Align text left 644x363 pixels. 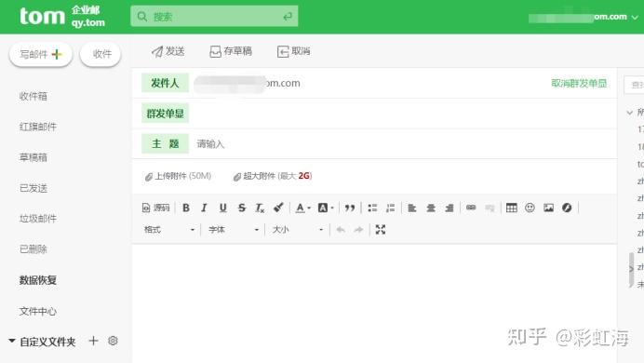[x=412, y=208]
